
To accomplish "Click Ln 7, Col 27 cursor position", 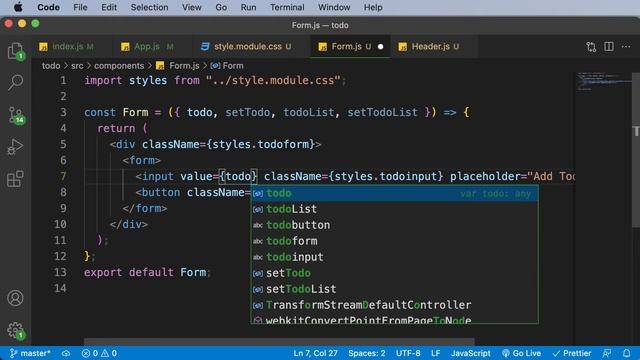I will 315,353.
